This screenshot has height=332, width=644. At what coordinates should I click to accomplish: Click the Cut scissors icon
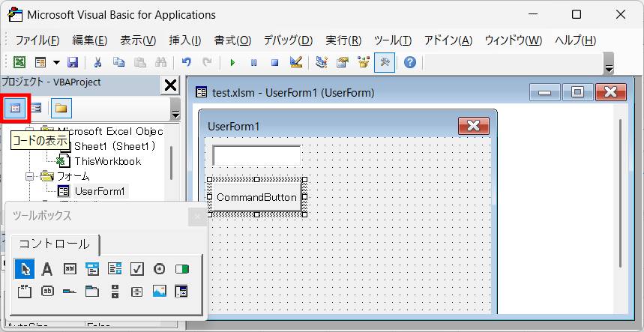coord(97,62)
